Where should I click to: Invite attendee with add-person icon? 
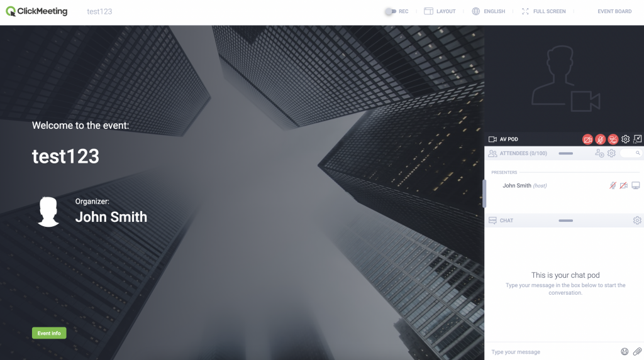click(599, 153)
